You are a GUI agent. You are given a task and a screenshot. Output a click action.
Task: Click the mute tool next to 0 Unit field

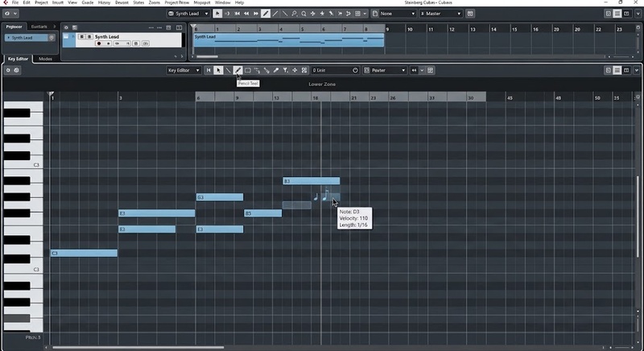[x=304, y=70]
